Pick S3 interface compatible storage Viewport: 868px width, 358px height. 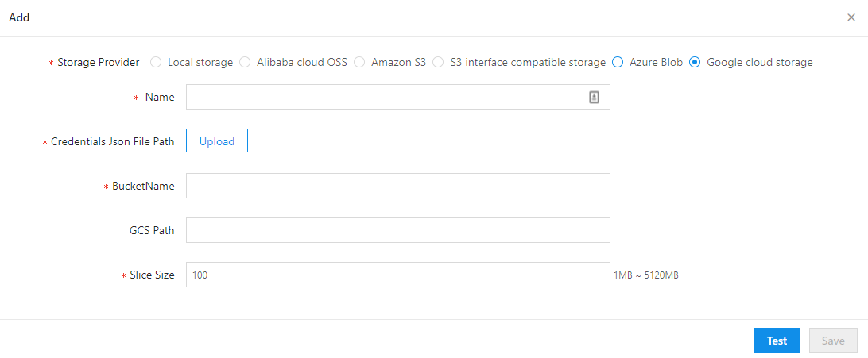pyautogui.click(x=438, y=62)
